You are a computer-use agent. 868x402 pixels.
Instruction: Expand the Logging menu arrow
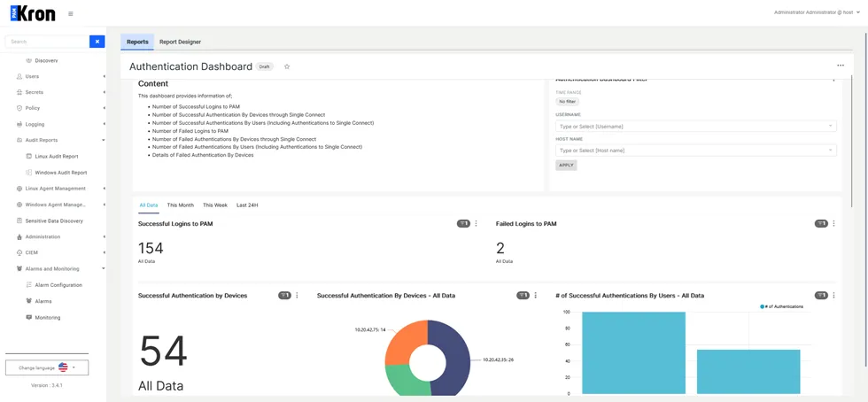[x=104, y=125]
